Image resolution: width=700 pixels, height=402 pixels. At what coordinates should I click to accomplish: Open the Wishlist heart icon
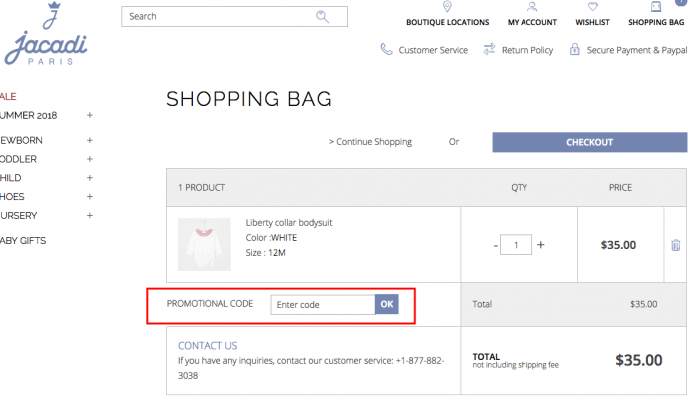(592, 6)
